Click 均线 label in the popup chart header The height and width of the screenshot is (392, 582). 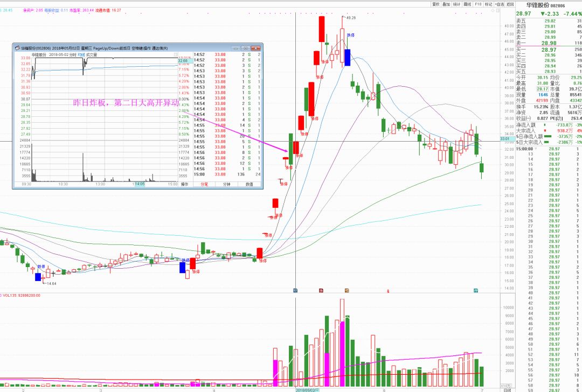81,54
